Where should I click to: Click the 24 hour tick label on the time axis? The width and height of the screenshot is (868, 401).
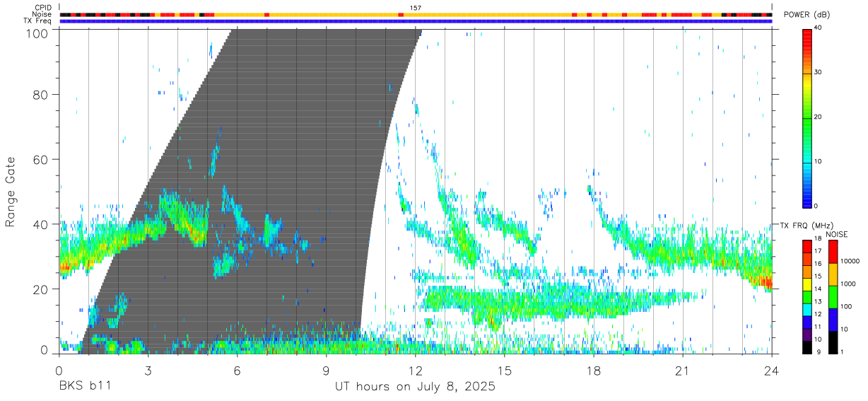click(772, 370)
